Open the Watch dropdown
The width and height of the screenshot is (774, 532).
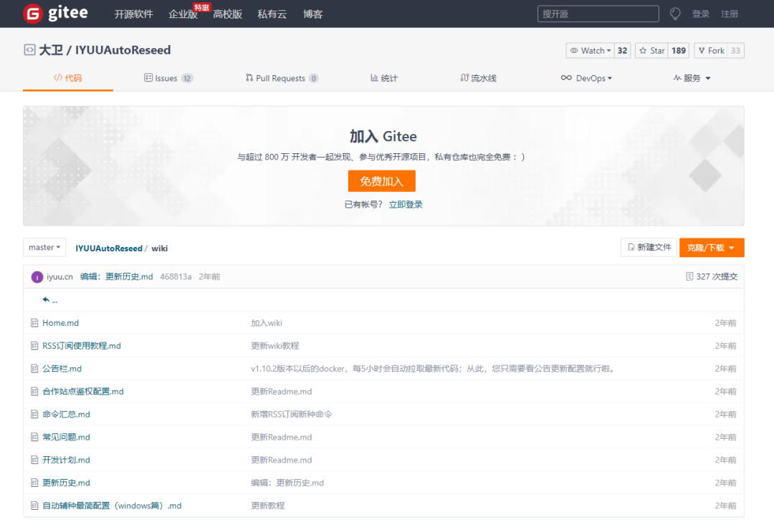[x=591, y=50]
